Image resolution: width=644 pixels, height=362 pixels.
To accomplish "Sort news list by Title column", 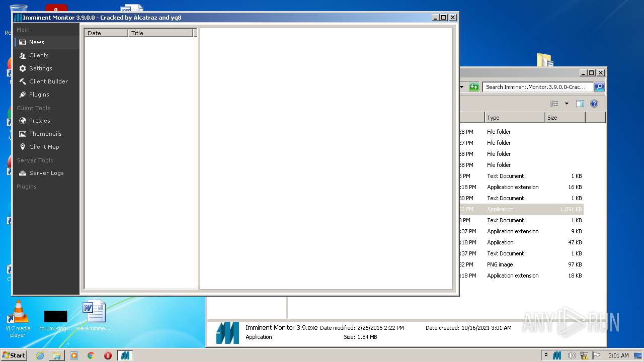I will (x=160, y=33).
